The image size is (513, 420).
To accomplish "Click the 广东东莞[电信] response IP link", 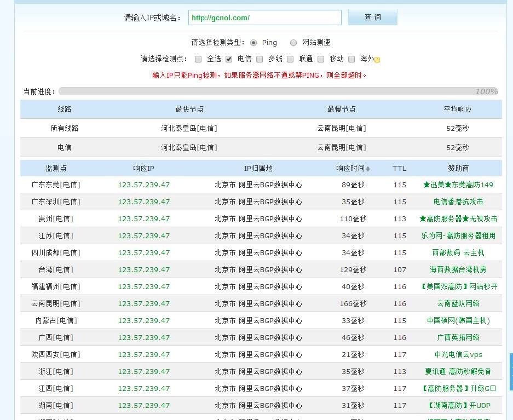I will click(144, 185).
